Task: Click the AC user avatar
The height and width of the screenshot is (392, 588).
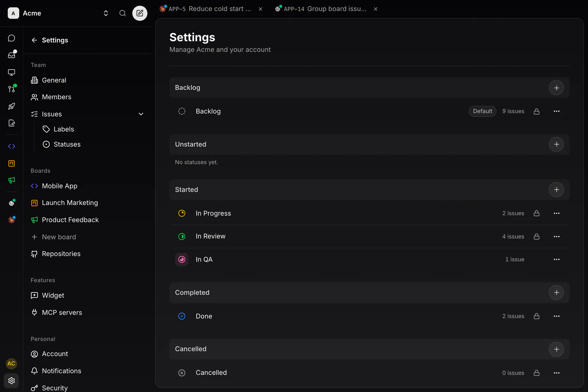Action: click(11, 364)
